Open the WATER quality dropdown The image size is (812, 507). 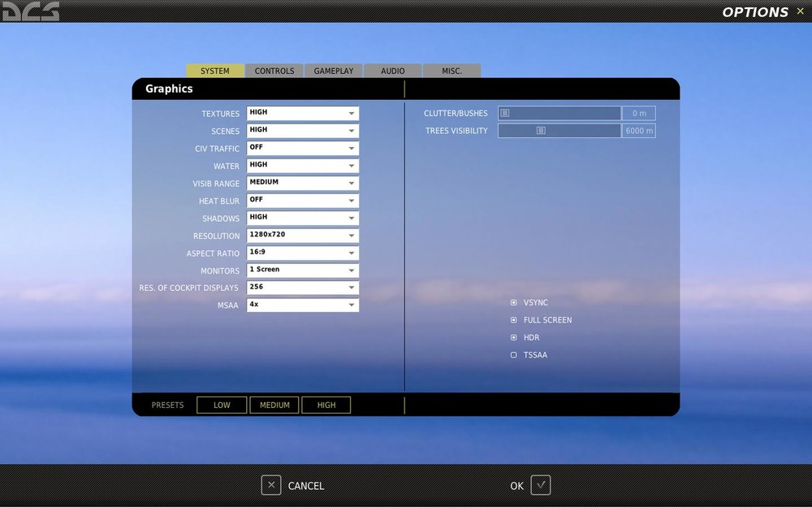(x=302, y=166)
